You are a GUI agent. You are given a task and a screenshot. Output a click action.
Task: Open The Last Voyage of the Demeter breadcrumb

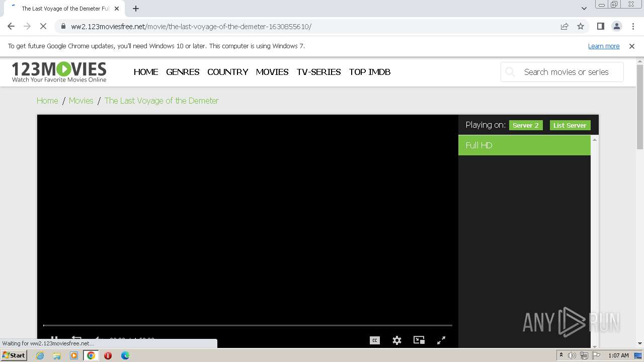pos(162,101)
